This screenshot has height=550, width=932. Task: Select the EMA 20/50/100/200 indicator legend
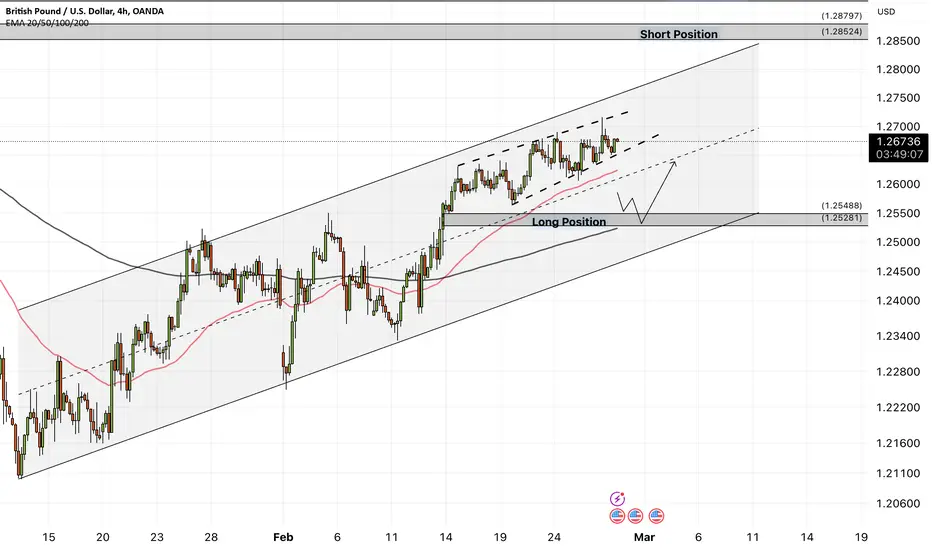pyautogui.click(x=47, y=23)
